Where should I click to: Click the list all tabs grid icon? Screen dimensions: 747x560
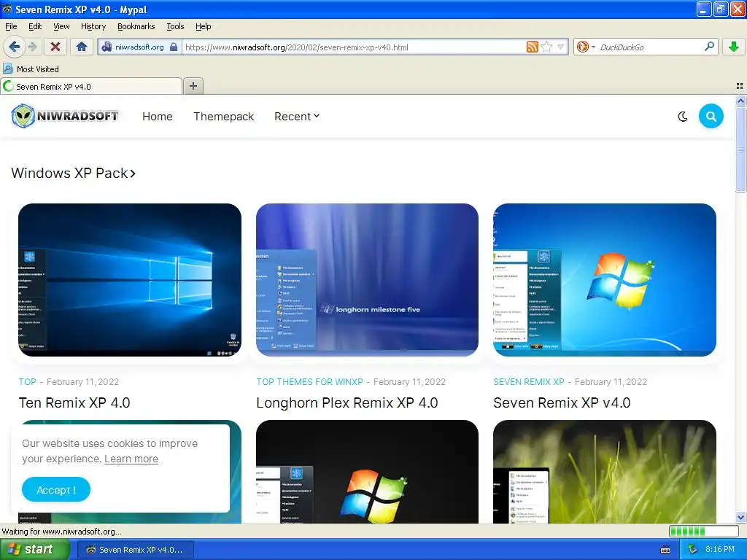point(740,86)
